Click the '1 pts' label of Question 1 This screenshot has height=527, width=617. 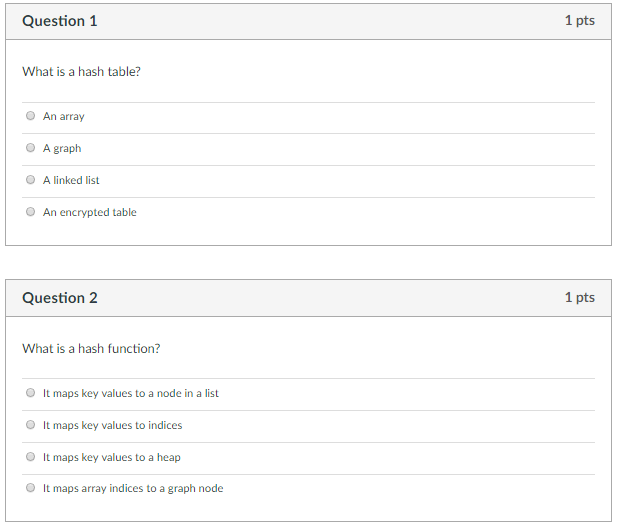[580, 20]
